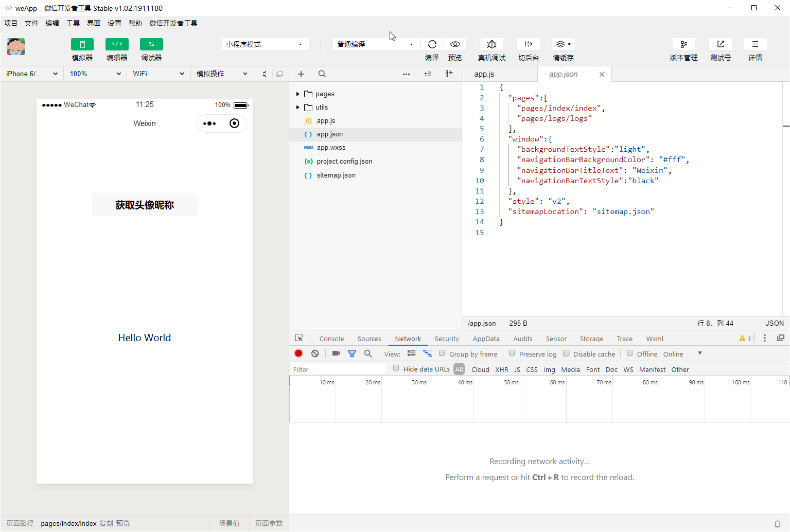Click the 复制 (copy) page path link
Screen dimensions: 790x532
point(107,523)
